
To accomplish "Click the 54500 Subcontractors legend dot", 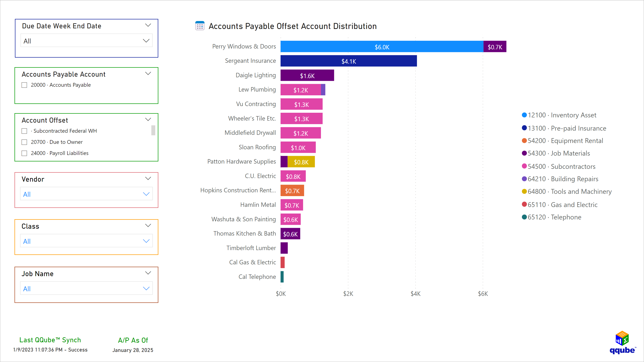I will pyautogui.click(x=524, y=166).
